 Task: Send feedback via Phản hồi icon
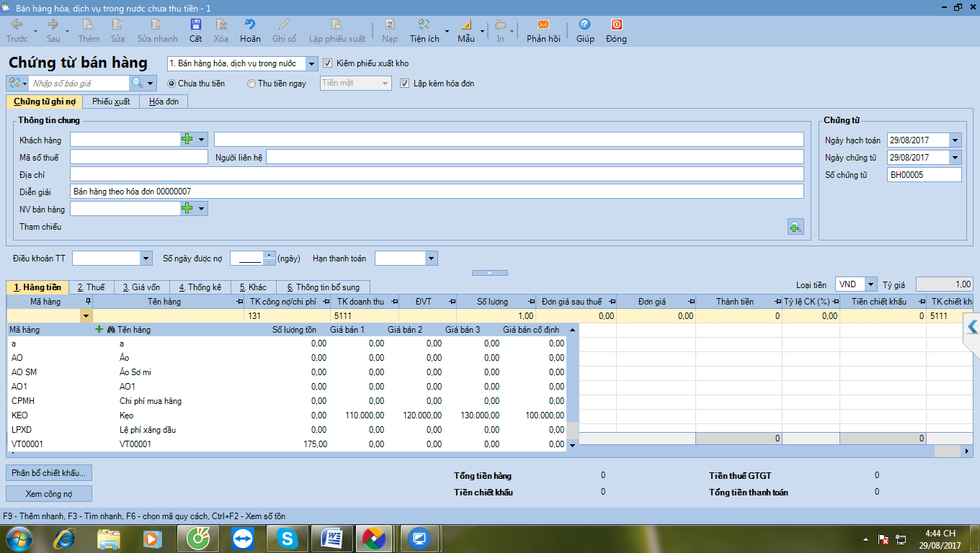point(543,24)
